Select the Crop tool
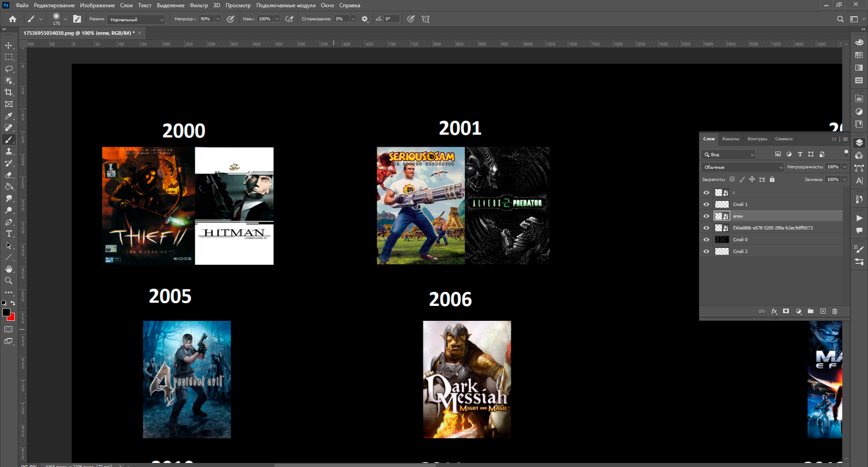The height and width of the screenshot is (467, 868). [9, 92]
